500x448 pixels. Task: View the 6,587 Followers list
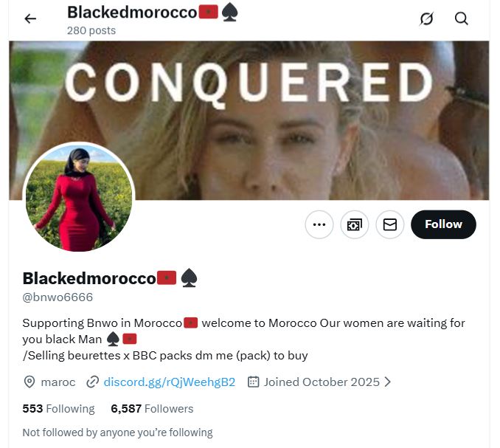tap(152, 409)
